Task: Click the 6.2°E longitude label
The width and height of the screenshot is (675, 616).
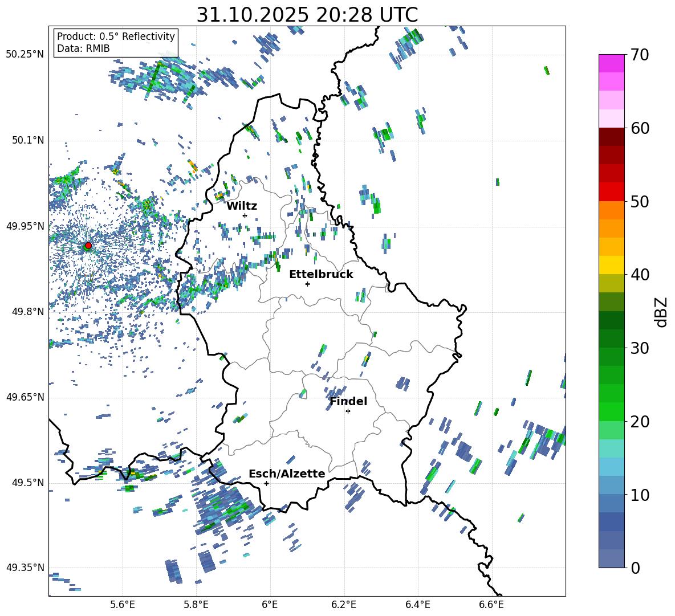Action: pyautogui.click(x=344, y=605)
